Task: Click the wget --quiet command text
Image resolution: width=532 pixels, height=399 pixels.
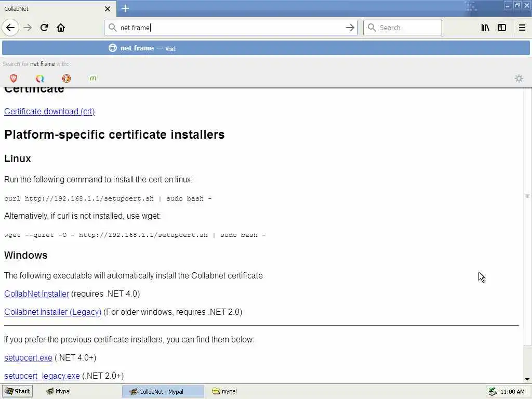Action: click(135, 235)
